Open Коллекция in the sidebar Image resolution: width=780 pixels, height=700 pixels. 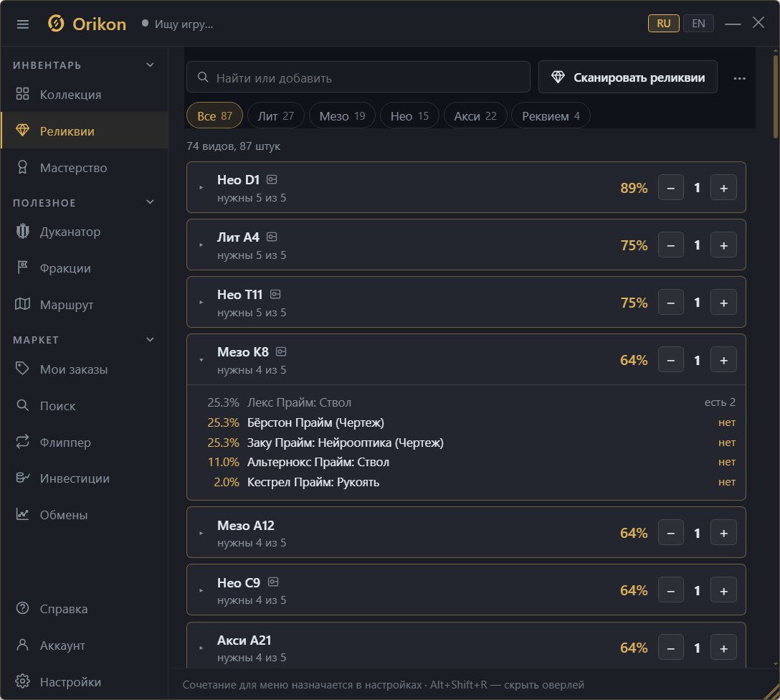point(85,95)
